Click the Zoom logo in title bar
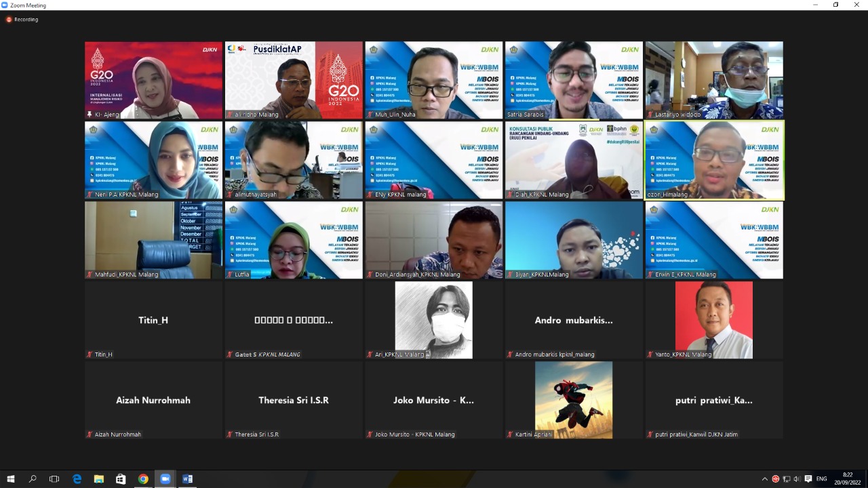 click(x=5, y=5)
